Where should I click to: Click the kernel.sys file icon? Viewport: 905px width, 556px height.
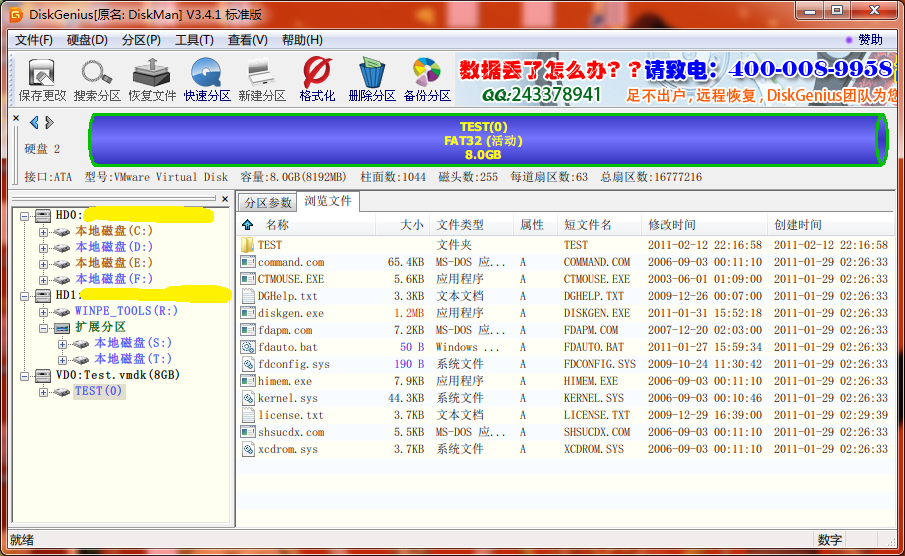(x=248, y=398)
